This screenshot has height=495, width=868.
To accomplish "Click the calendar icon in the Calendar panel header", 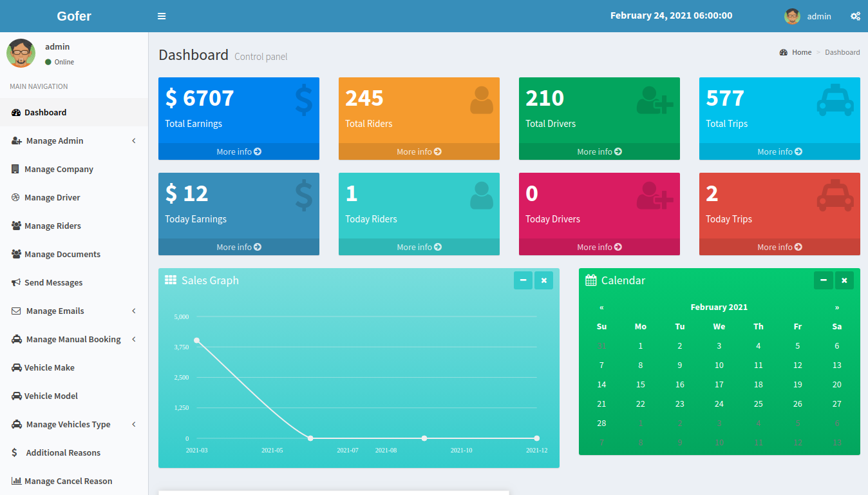I will click(590, 280).
